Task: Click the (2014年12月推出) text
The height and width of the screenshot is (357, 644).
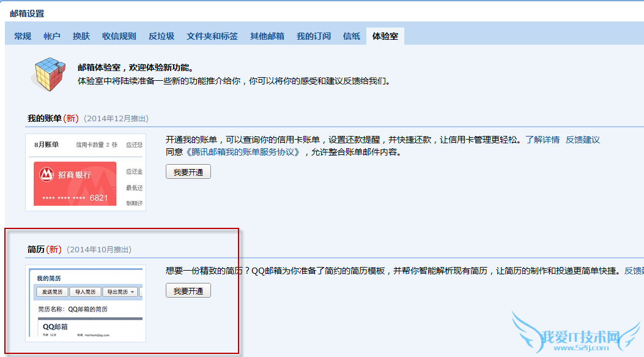Action: click(x=116, y=118)
